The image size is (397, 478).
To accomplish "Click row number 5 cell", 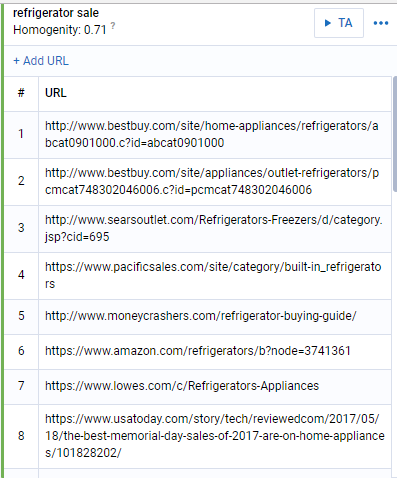I will tap(21, 316).
